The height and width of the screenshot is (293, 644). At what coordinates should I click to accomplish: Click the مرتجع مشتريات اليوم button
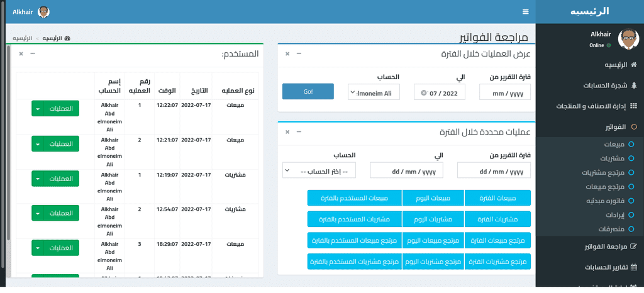[x=433, y=262]
